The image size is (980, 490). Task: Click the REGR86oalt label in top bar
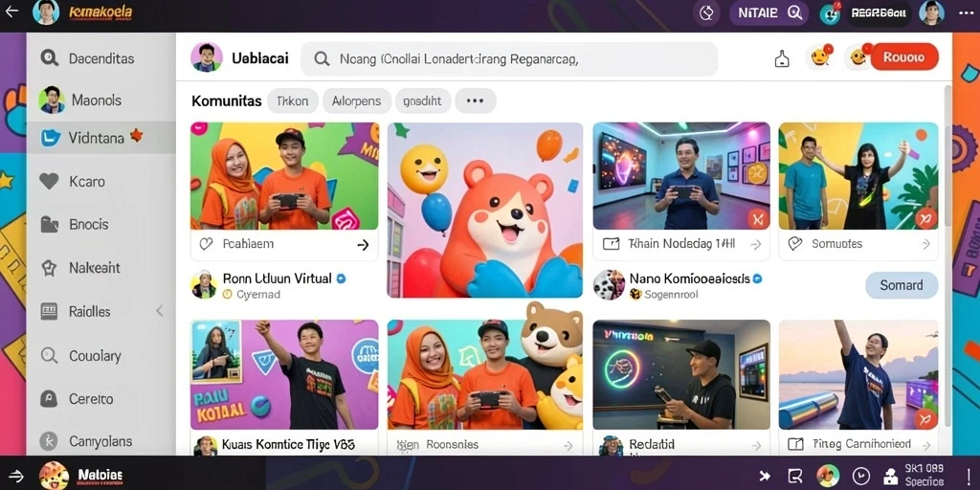point(879,13)
